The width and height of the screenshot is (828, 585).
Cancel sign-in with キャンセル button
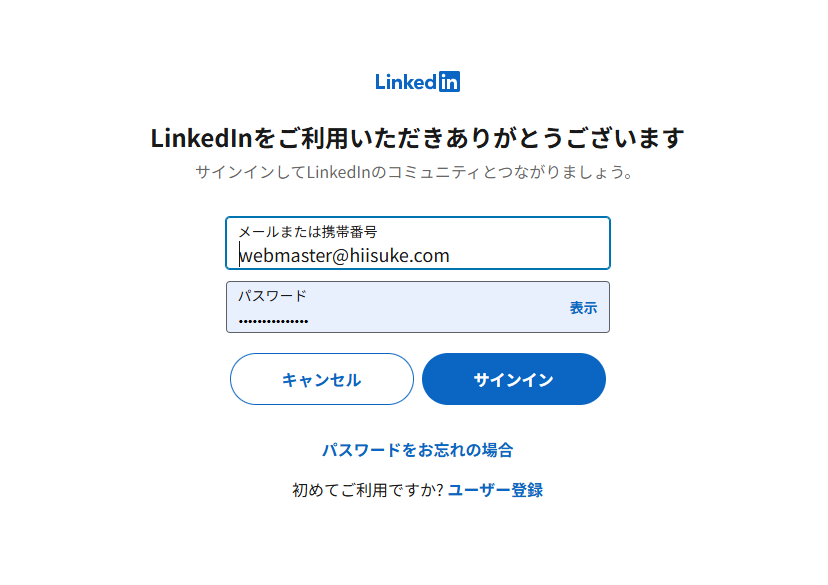click(322, 379)
